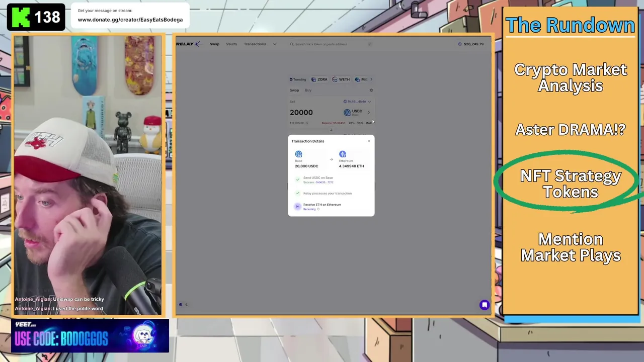
Task: Click the NFT Strategy Tokens rundown item
Action: coord(571,184)
